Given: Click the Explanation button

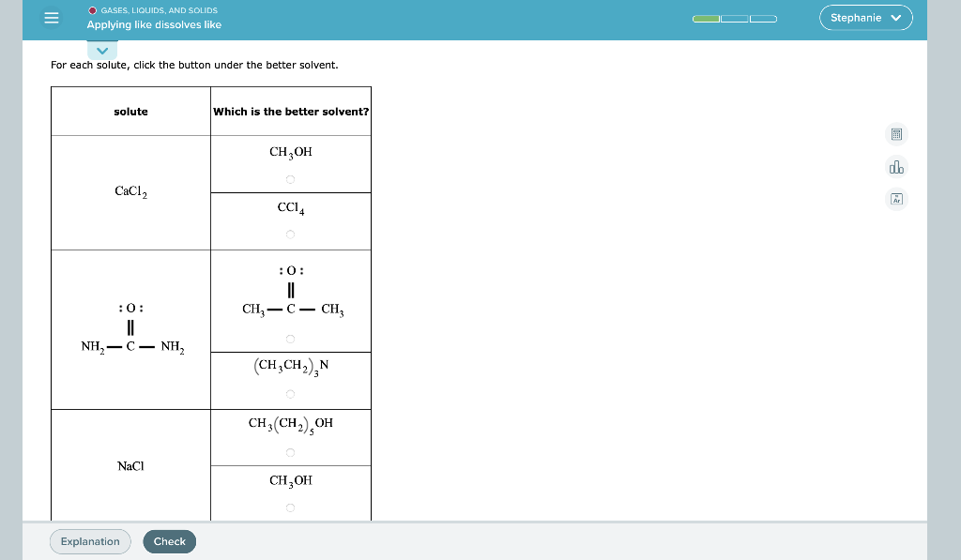Looking at the screenshot, I should [x=90, y=541].
